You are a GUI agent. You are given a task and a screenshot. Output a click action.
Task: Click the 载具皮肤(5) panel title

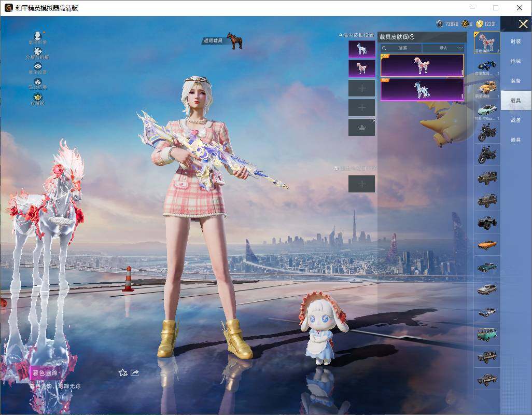[394, 37]
